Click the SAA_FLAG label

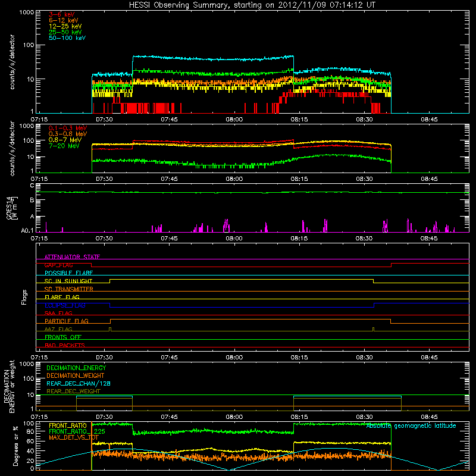(58, 313)
